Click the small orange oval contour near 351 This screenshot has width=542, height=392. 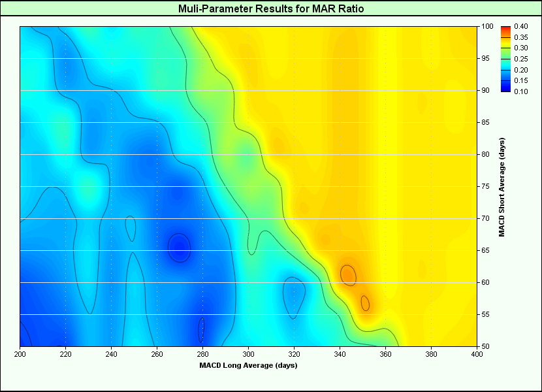(x=365, y=303)
